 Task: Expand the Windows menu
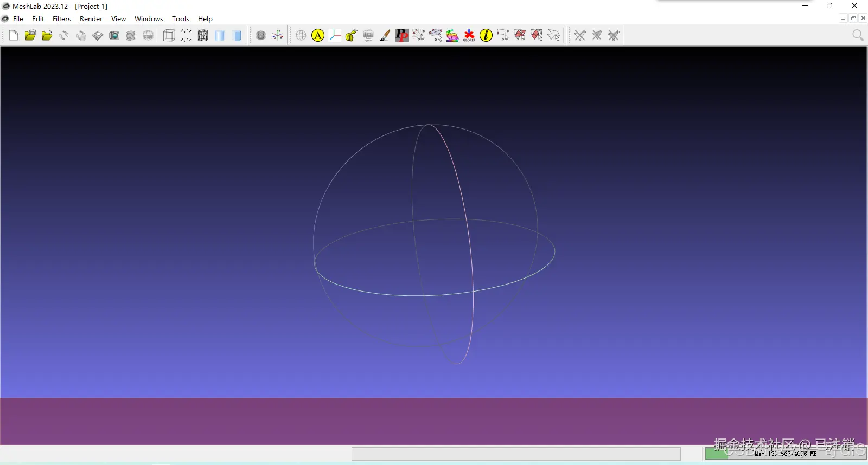point(149,18)
